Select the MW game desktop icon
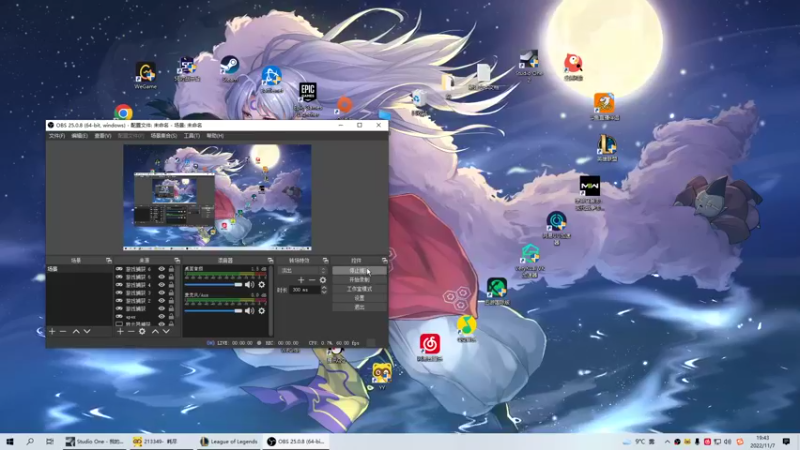 click(x=590, y=193)
